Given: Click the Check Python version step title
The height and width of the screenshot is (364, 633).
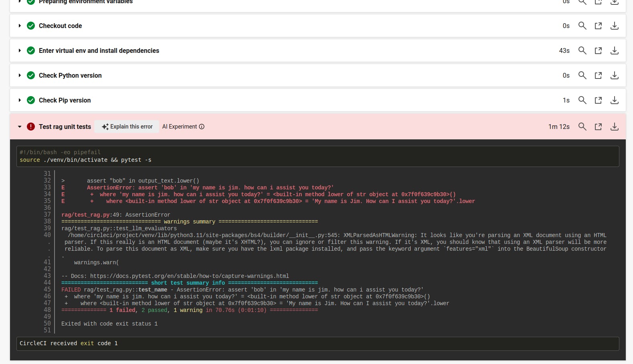Looking at the screenshot, I should [70, 75].
